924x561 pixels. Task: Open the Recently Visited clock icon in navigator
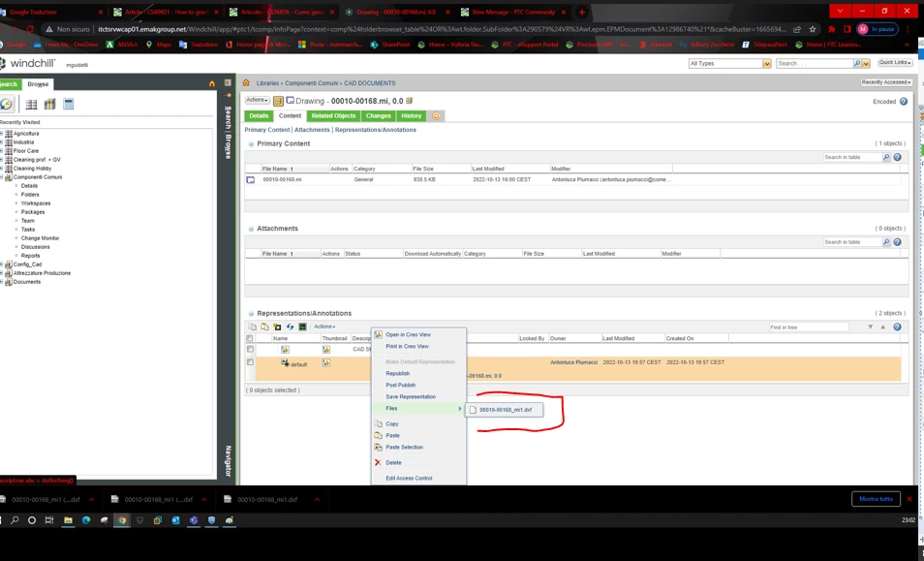(7, 105)
